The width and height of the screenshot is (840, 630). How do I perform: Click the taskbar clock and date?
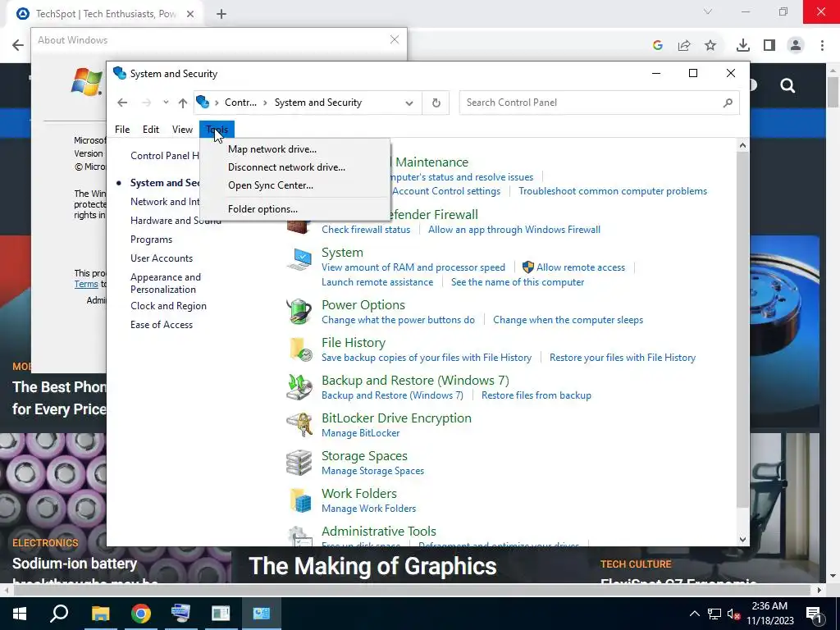tap(769, 614)
